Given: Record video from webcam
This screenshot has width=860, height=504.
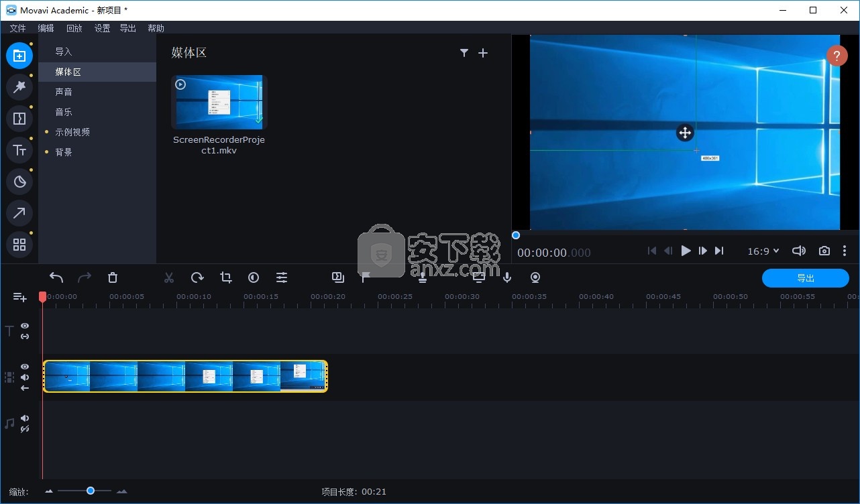Looking at the screenshot, I should tap(535, 277).
